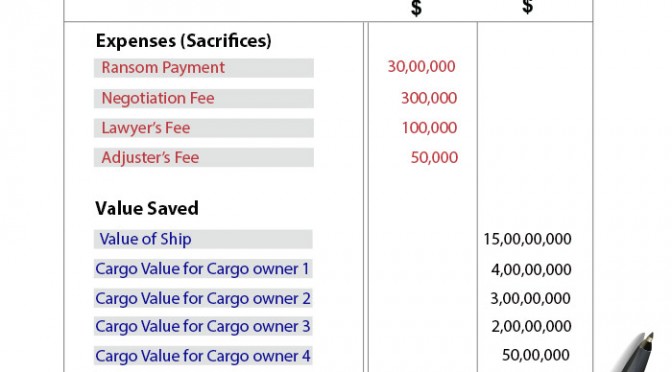Click the 30,00,000 ransom amount
672x372 pixels.
421,66
